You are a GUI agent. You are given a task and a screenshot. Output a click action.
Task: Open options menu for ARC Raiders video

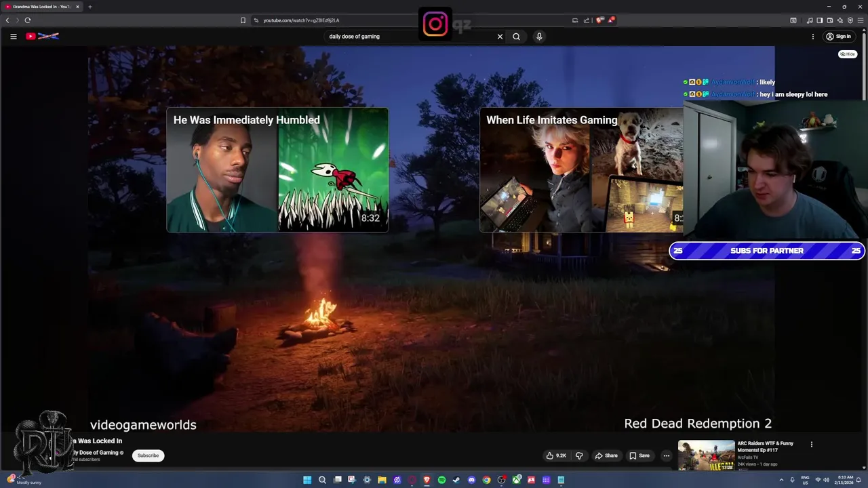click(x=812, y=445)
